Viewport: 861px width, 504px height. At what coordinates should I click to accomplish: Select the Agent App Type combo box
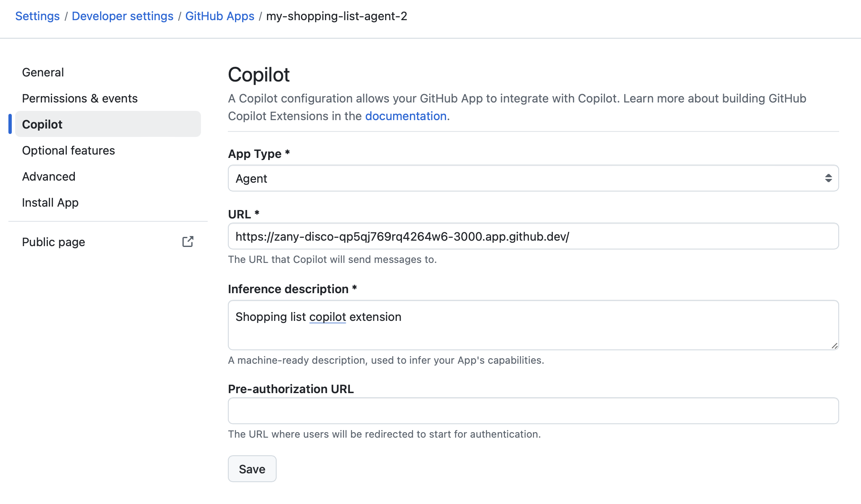click(504, 178)
